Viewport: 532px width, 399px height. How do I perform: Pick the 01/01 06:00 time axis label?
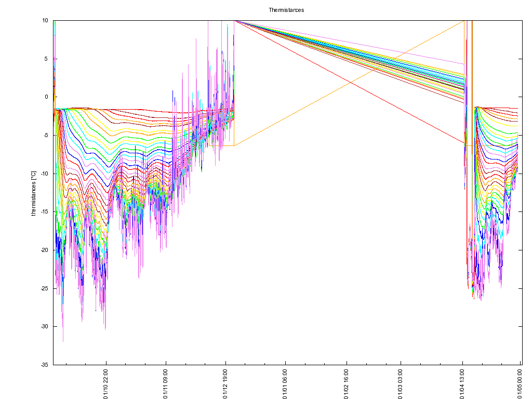coord(285,384)
